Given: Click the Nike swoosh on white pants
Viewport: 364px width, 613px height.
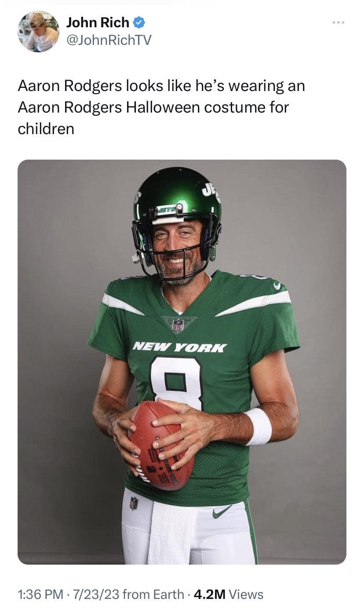Looking at the screenshot, I should (x=222, y=511).
